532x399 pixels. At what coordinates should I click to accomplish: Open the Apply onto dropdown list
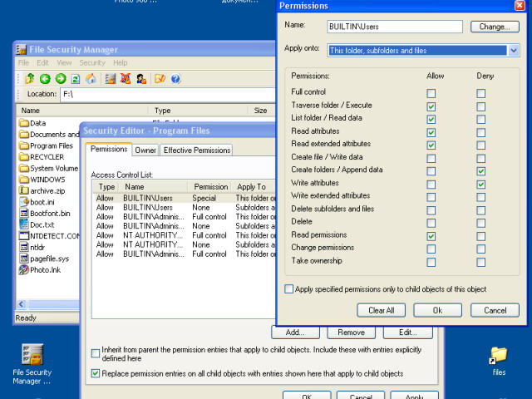click(514, 51)
